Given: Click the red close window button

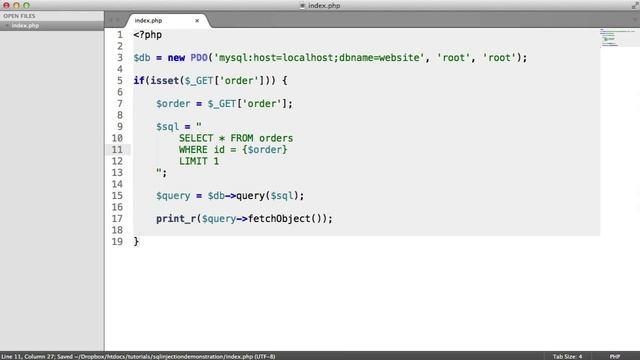Looking at the screenshot, I should (x=6, y=5).
